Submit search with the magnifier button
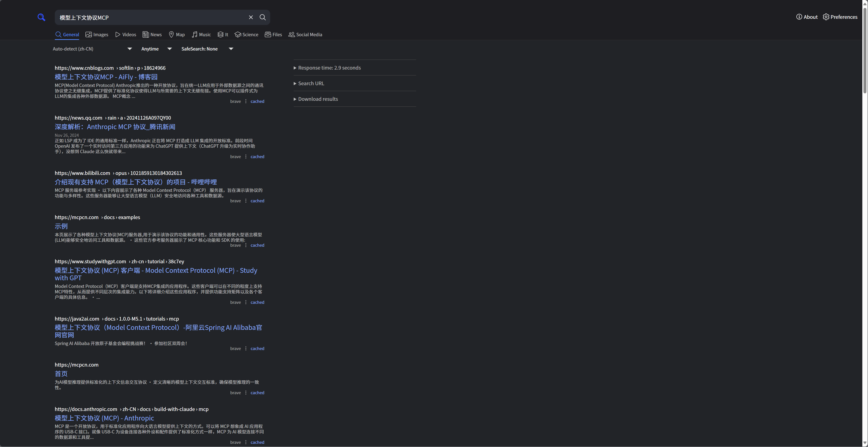The height and width of the screenshot is (447, 868). pos(262,17)
